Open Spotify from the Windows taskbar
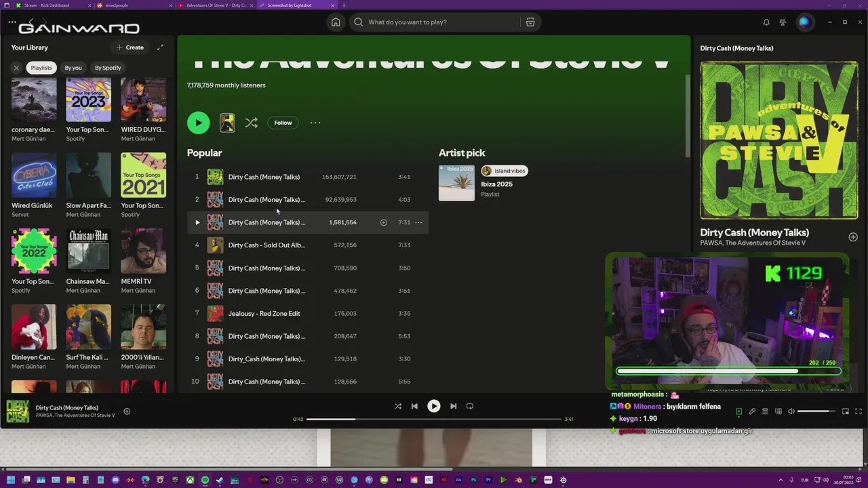 coord(205,480)
